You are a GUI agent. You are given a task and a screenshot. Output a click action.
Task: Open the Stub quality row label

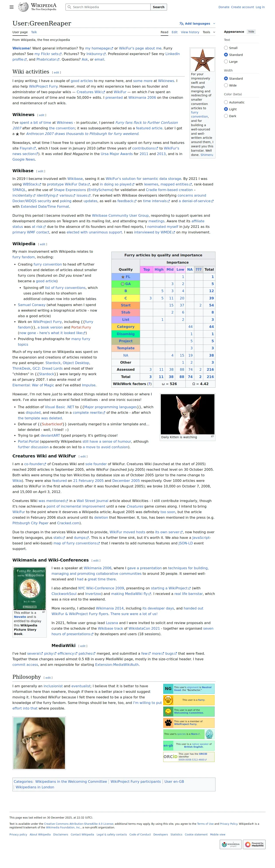tap(126, 313)
